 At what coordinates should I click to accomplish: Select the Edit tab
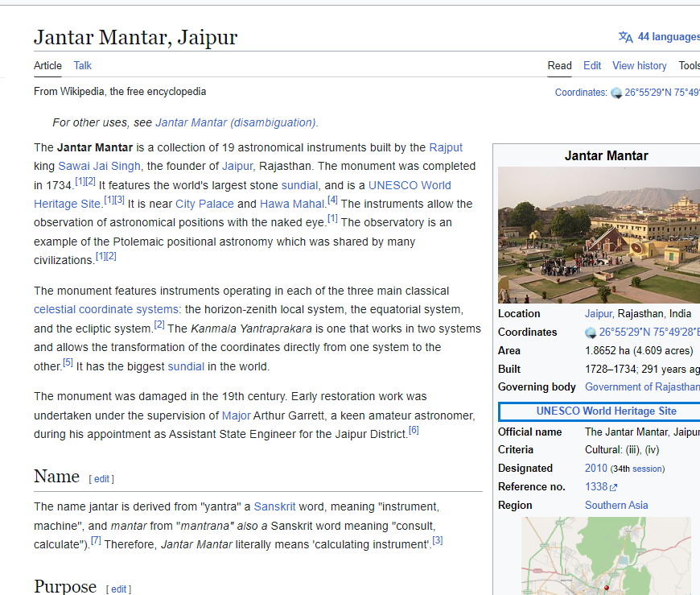592,66
